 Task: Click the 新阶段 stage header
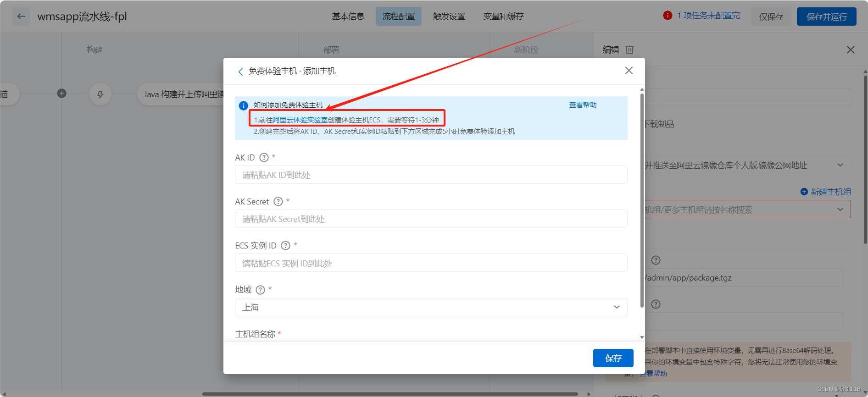[x=526, y=50]
